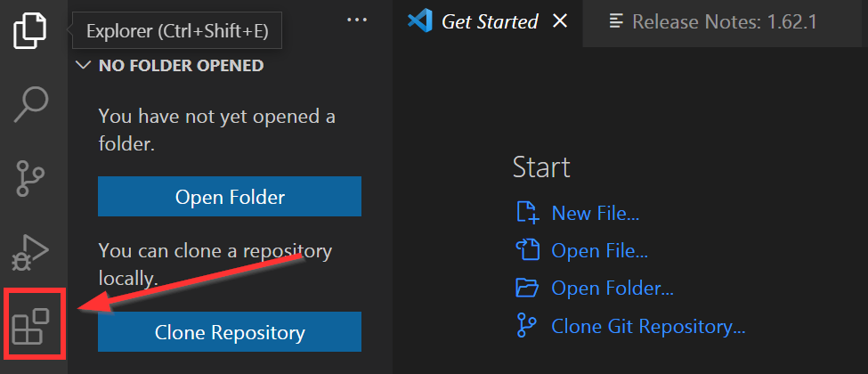This screenshot has width=868, height=374.
Task: Open the Search view magnifier icon
Action: coord(31,103)
